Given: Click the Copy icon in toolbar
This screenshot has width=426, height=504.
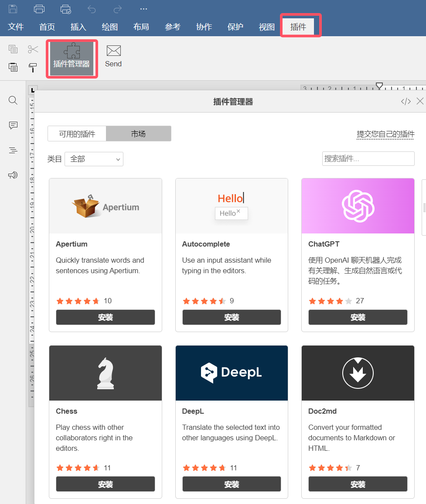Looking at the screenshot, I should coord(13,49).
